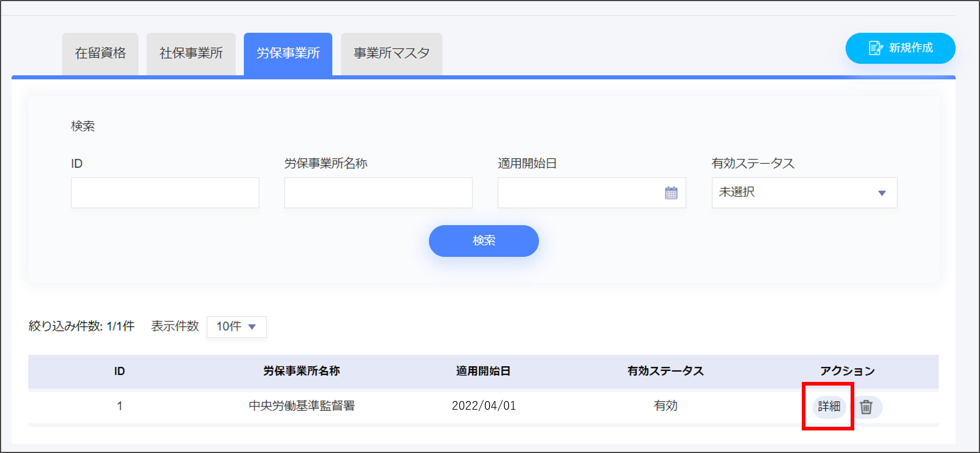
Task: Click the 労保事業所名称 search text field
Action: pyautogui.click(x=378, y=193)
